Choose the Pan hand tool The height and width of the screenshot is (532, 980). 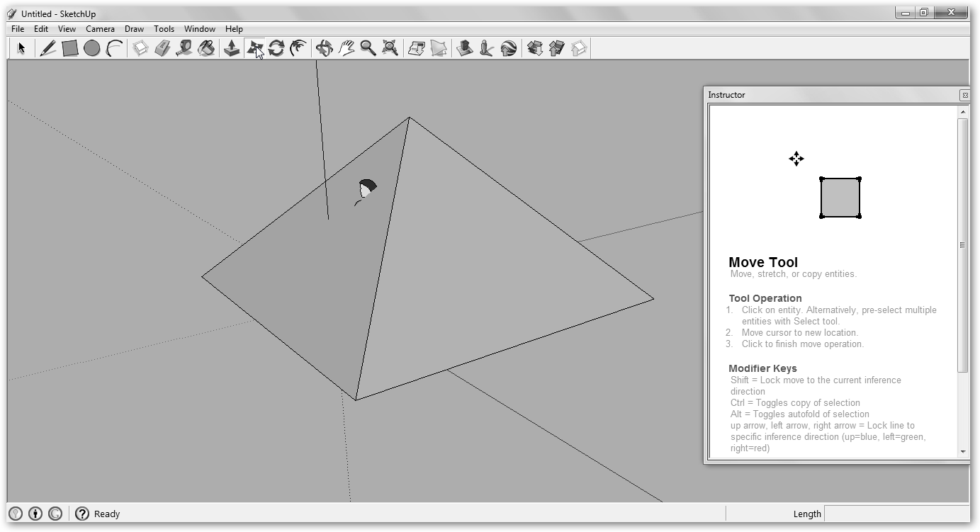(346, 48)
